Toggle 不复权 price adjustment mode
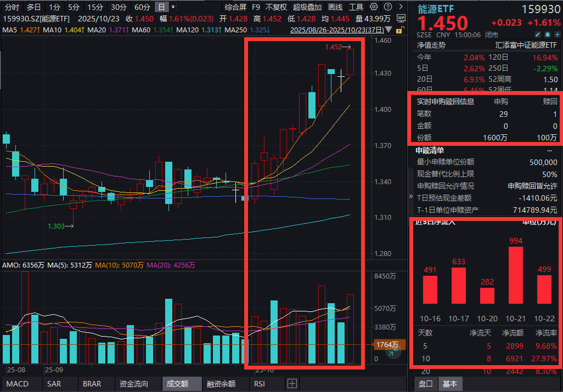Image resolution: width=563 pixels, height=392 pixels. coord(277,7)
